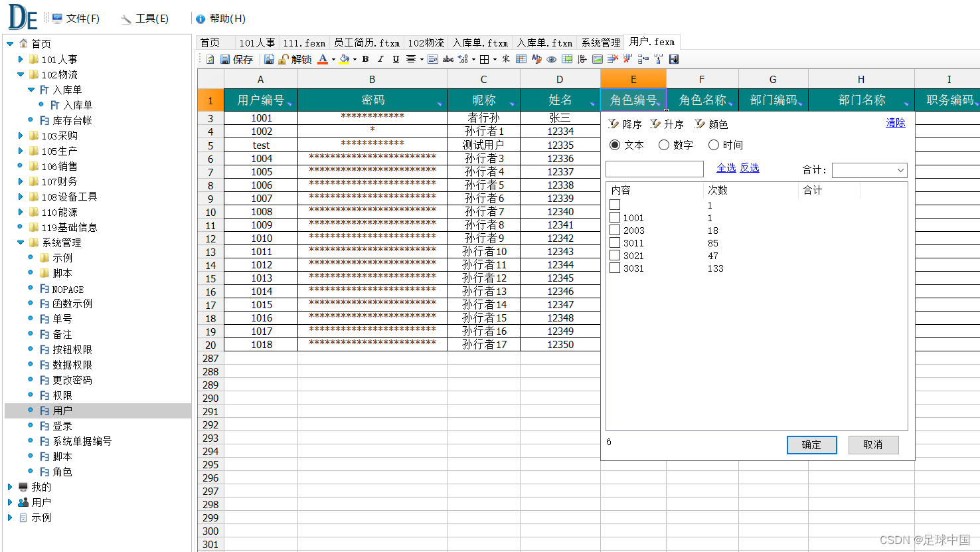
Task: Open the filter arrow on 密码 header
Action: [x=440, y=104]
